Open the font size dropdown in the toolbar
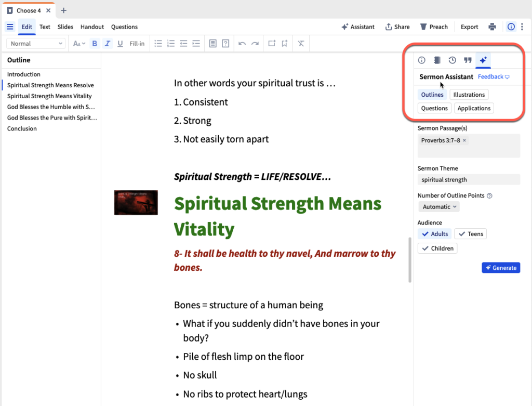This screenshot has width=532, height=406. pos(78,43)
